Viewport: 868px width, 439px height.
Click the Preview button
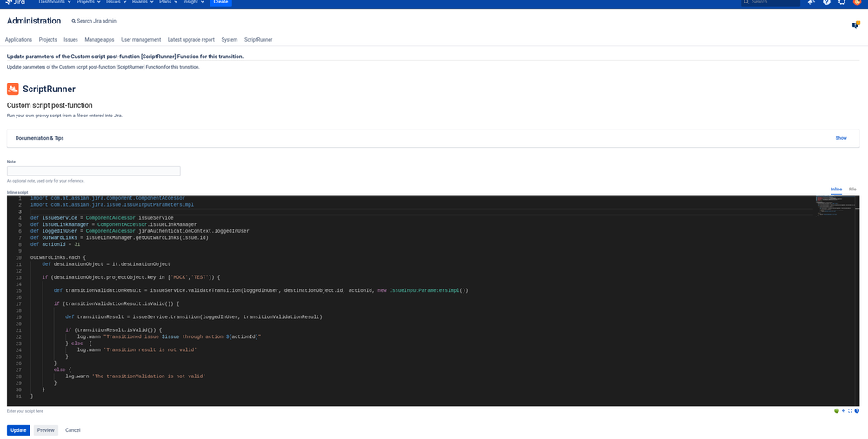tap(46, 430)
